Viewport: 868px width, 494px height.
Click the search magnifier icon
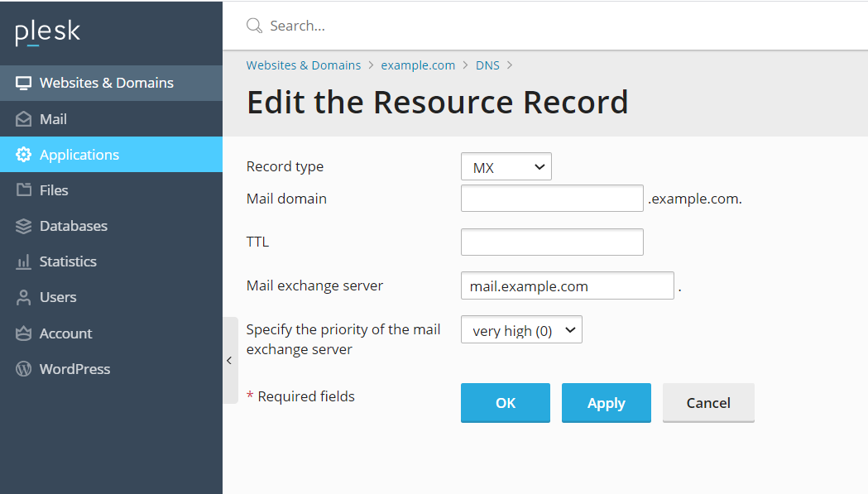(x=254, y=26)
